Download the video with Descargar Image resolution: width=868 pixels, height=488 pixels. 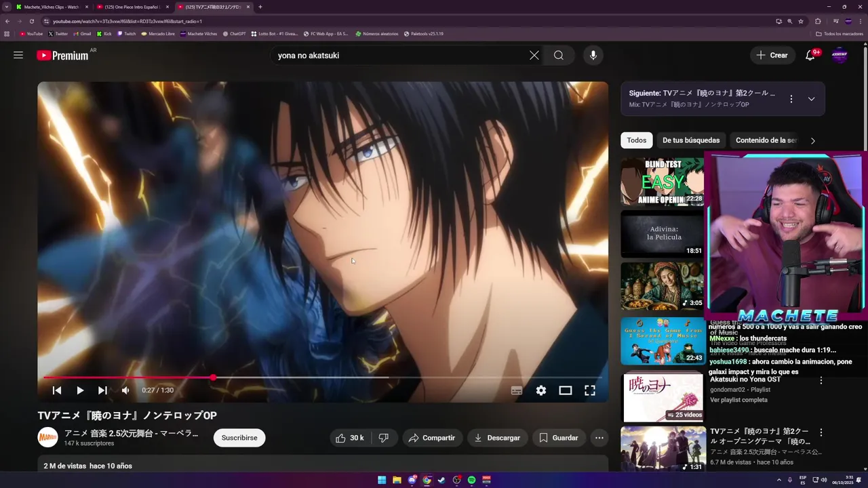497,438
